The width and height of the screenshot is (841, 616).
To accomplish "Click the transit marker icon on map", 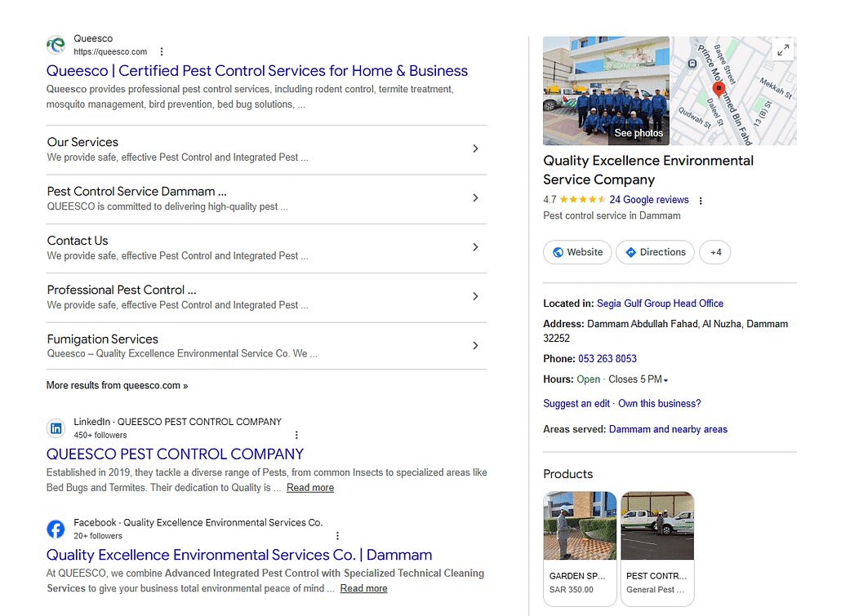I will tap(692, 64).
